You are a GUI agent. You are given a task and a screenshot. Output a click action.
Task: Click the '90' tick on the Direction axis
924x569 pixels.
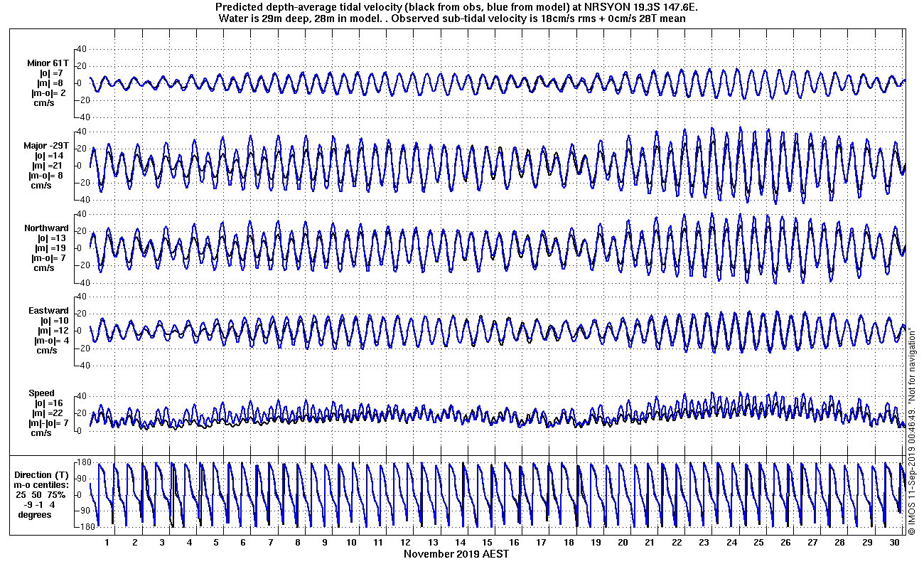click(81, 479)
